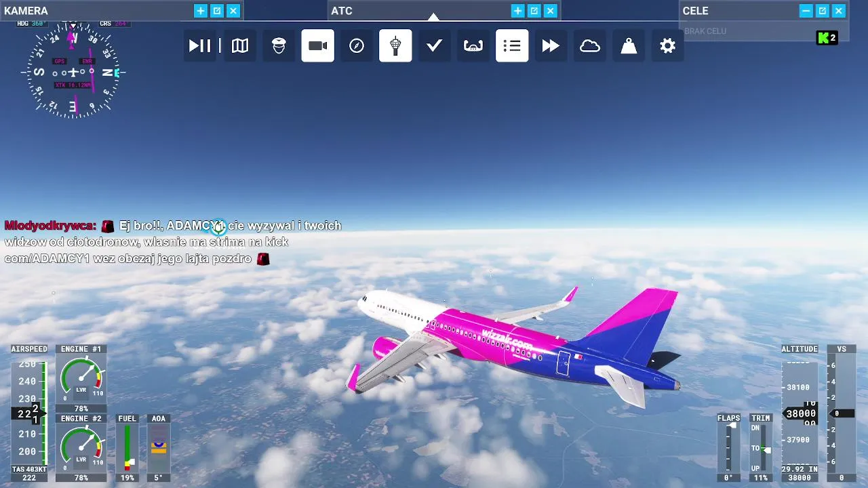868x488 pixels.
Task: Click the CRS readout
Action: click(113, 24)
